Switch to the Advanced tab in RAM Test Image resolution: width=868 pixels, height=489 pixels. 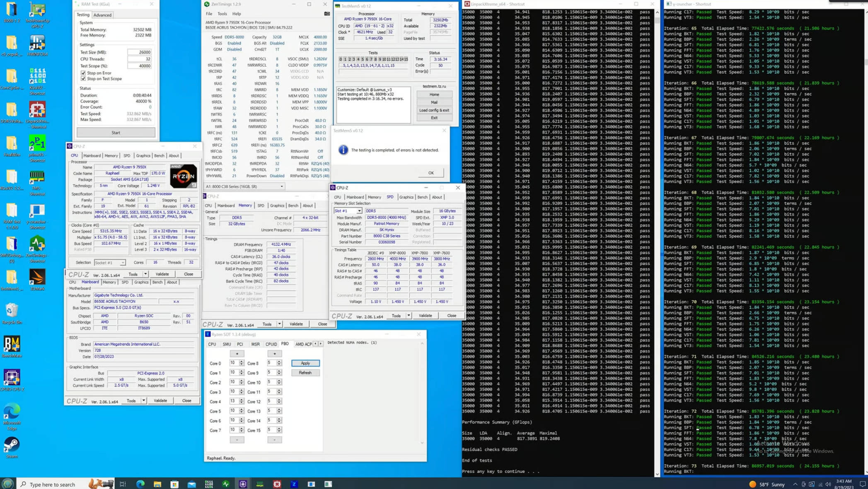point(102,15)
